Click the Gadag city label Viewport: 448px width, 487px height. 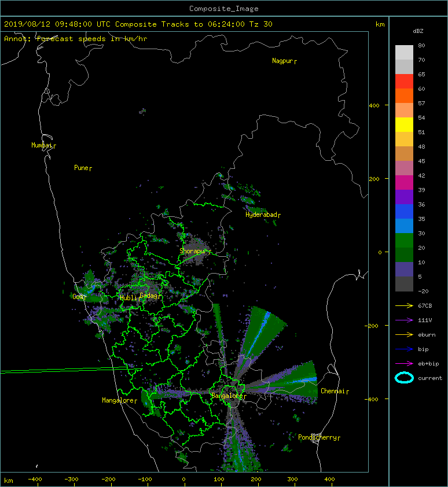tap(149, 296)
